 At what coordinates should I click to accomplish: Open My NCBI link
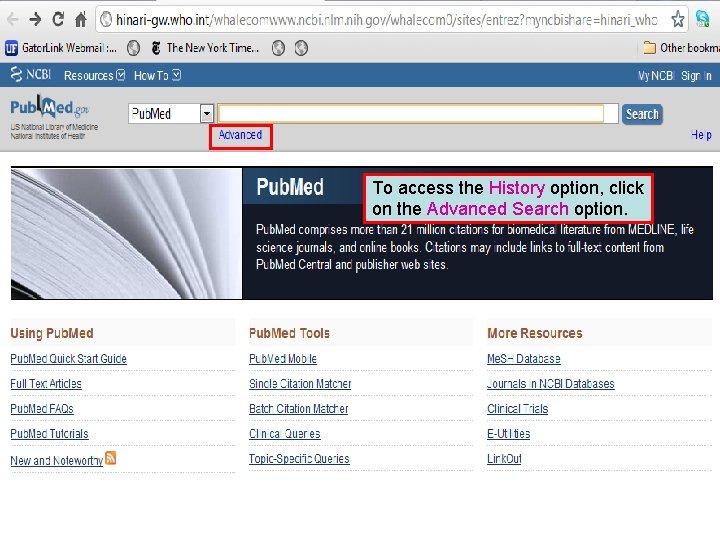(x=655, y=75)
